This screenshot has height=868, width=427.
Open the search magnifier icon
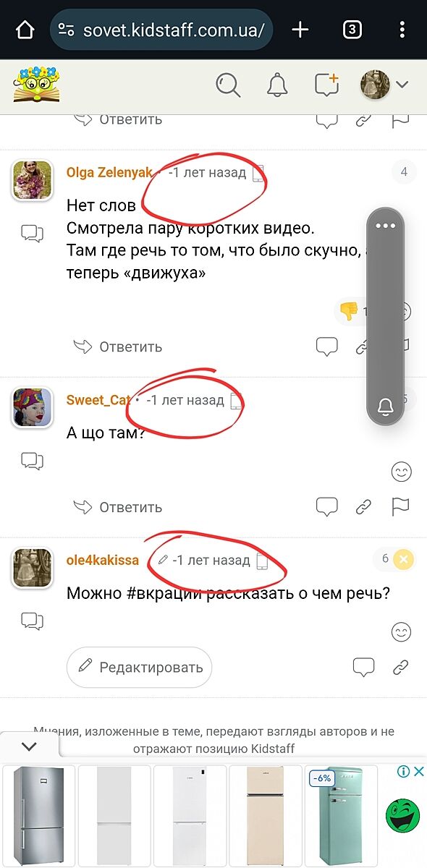pos(228,85)
